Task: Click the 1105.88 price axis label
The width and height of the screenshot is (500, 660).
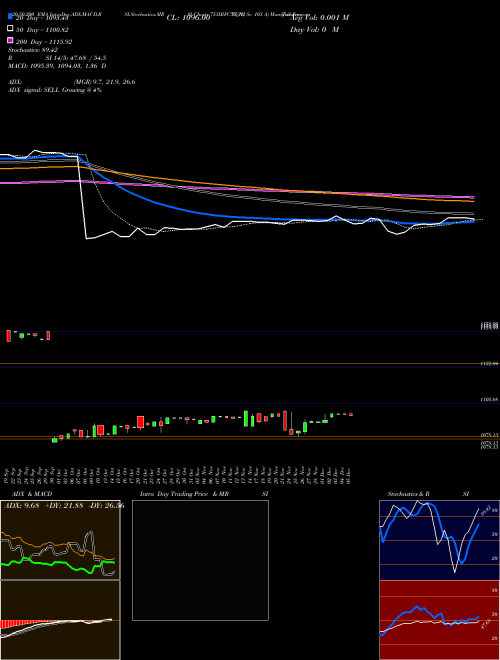Action: click(x=490, y=399)
